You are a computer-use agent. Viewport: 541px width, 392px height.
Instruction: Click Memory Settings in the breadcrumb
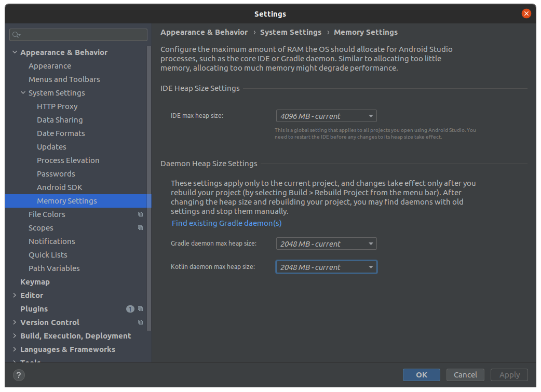click(x=366, y=32)
